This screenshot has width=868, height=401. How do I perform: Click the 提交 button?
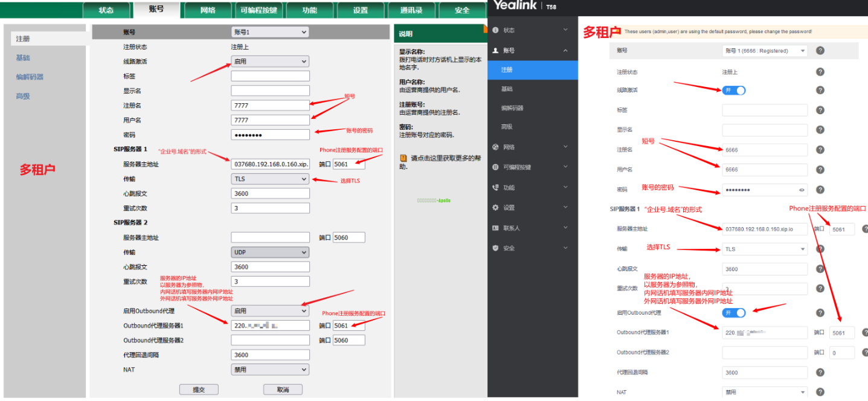click(x=199, y=390)
